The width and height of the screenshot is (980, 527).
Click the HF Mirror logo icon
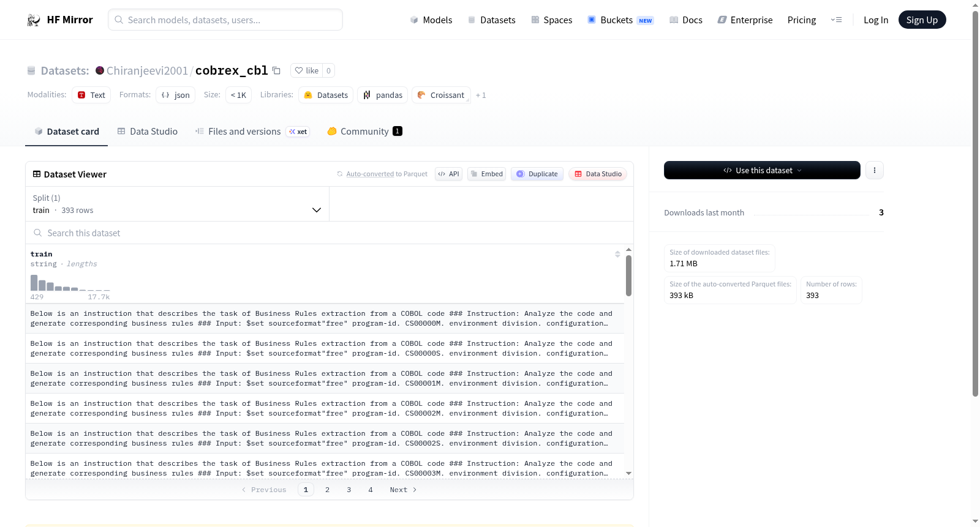point(34,20)
